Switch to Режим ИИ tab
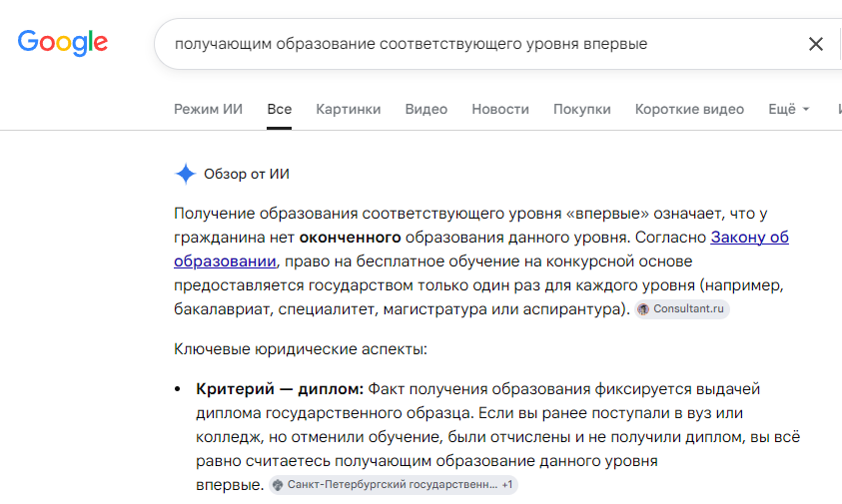The width and height of the screenshot is (842, 504). 209,109
